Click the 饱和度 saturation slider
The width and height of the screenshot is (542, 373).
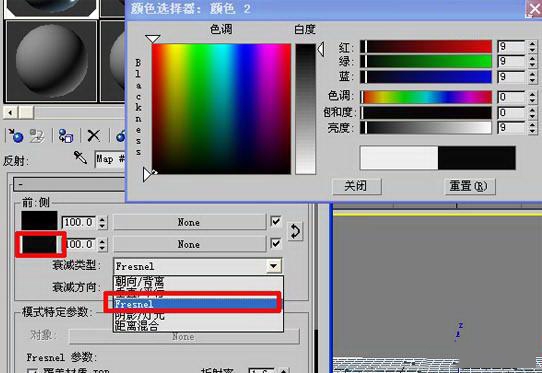[426, 113]
